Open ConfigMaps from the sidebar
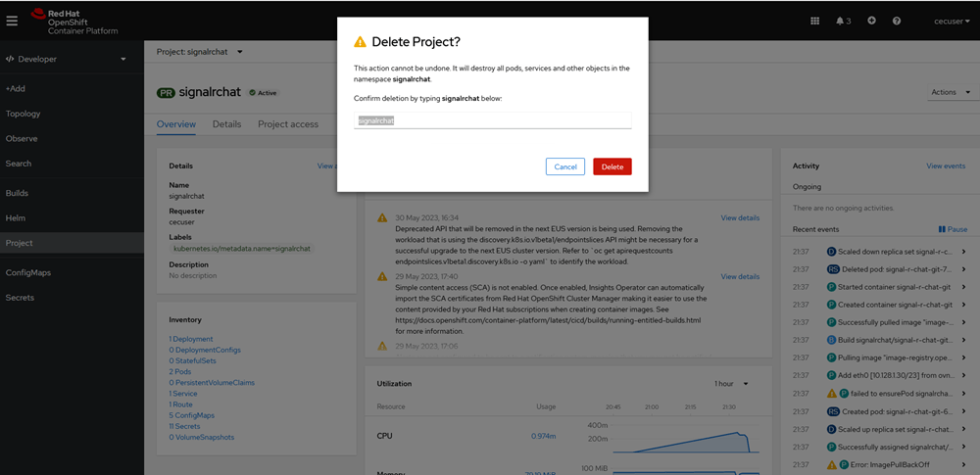This screenshot has height=475, width=980. (28, 272)
